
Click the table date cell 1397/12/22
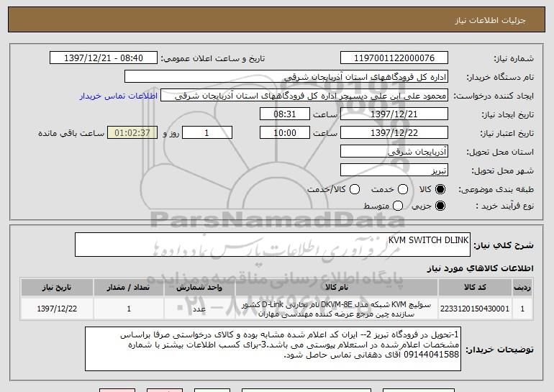pyautogui.click(x=57, y=309)
